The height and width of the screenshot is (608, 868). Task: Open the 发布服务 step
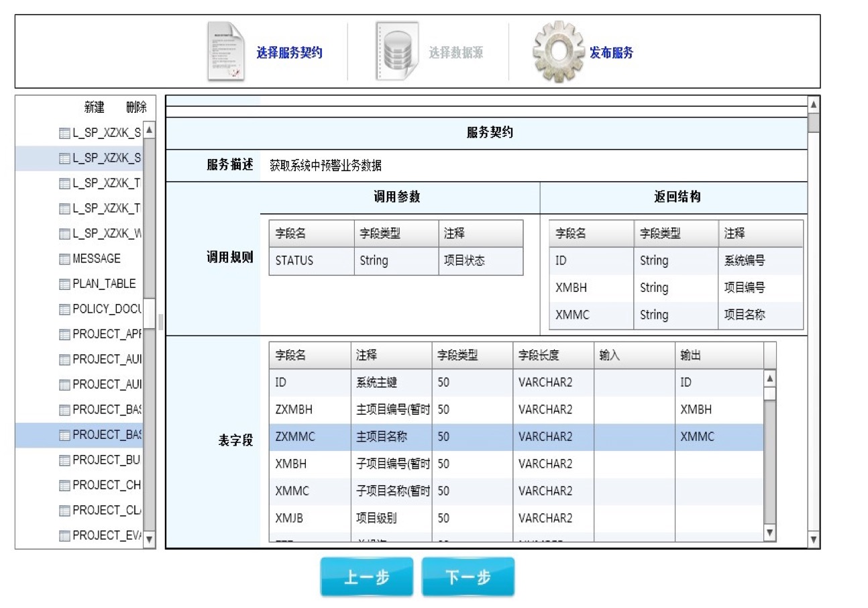pyautogui.click(x=611, y=53)
